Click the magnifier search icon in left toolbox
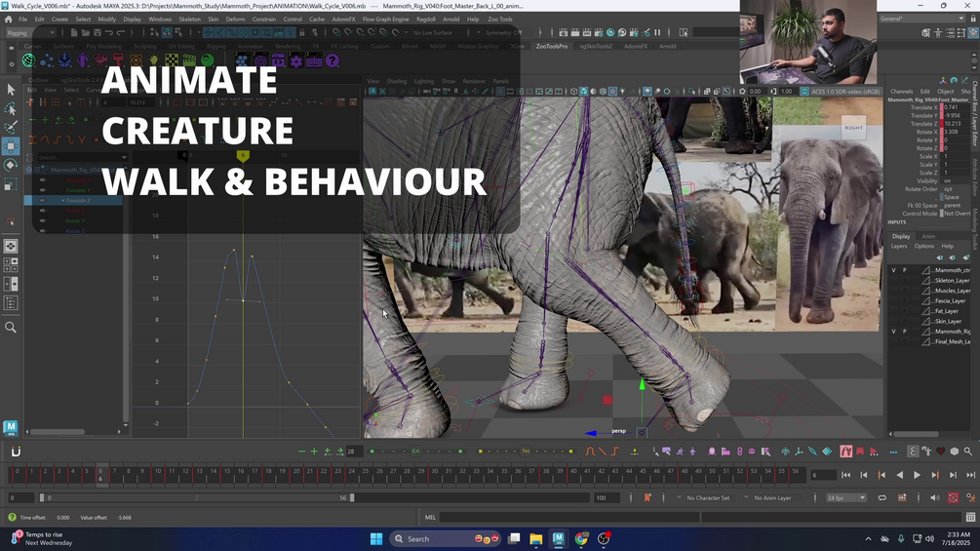Screen dimensions: 980x551 point(11,327)
